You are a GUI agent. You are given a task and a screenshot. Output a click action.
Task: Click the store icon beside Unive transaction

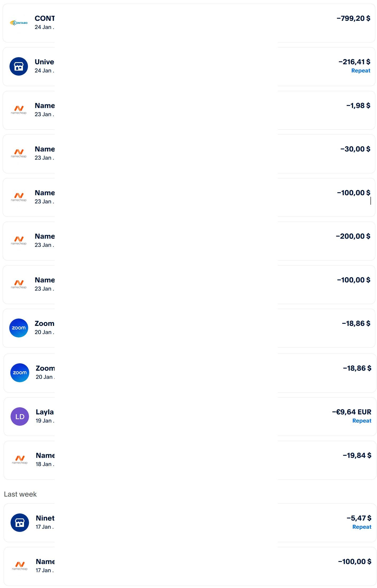[19, 66]
